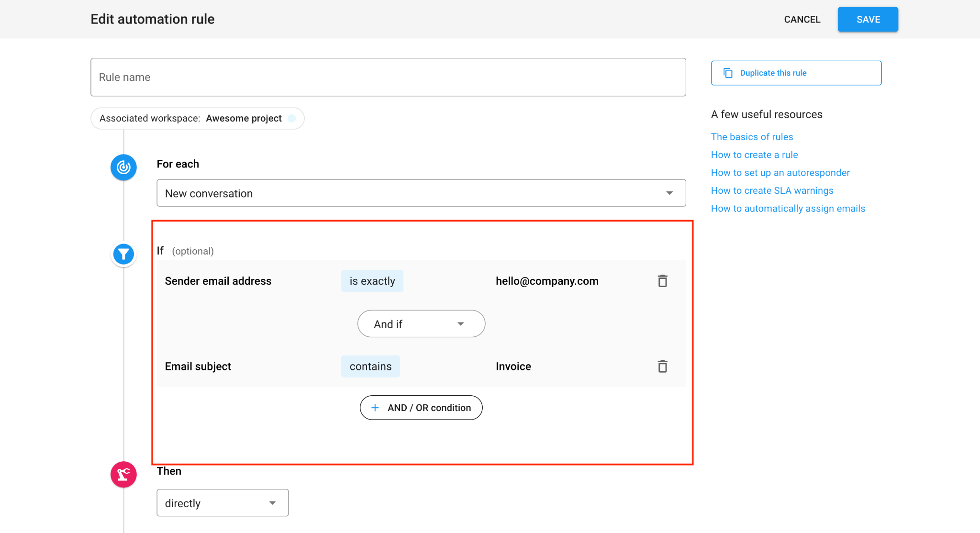Click the Sender email address field label
Screen dimensions: 980x533
[218, 281]
